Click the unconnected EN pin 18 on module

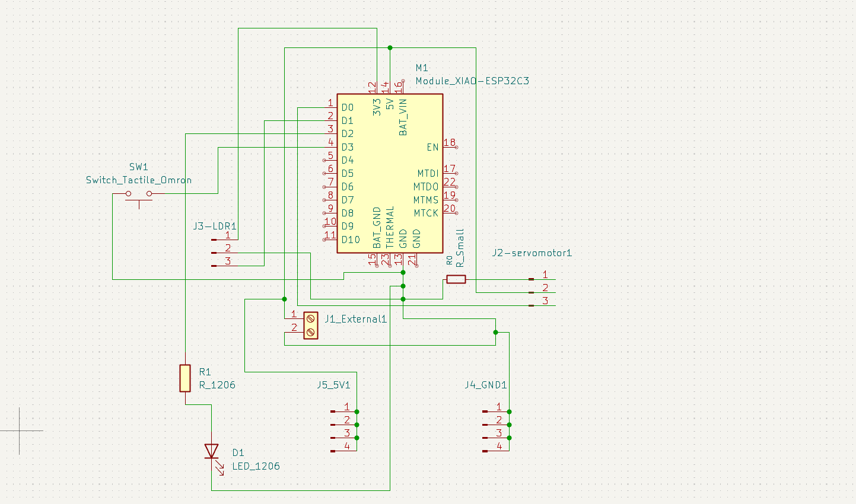coord(450,146)
